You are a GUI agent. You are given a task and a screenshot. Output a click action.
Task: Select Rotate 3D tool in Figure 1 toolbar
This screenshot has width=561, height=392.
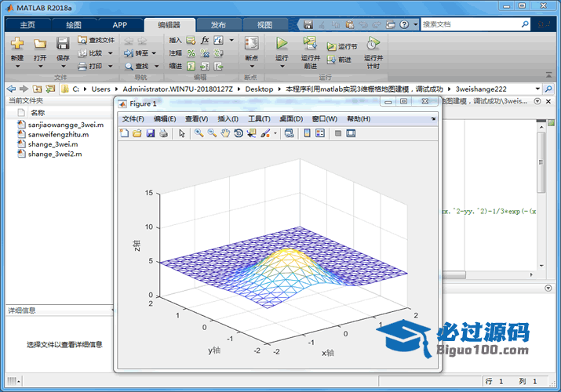point(239,133)
